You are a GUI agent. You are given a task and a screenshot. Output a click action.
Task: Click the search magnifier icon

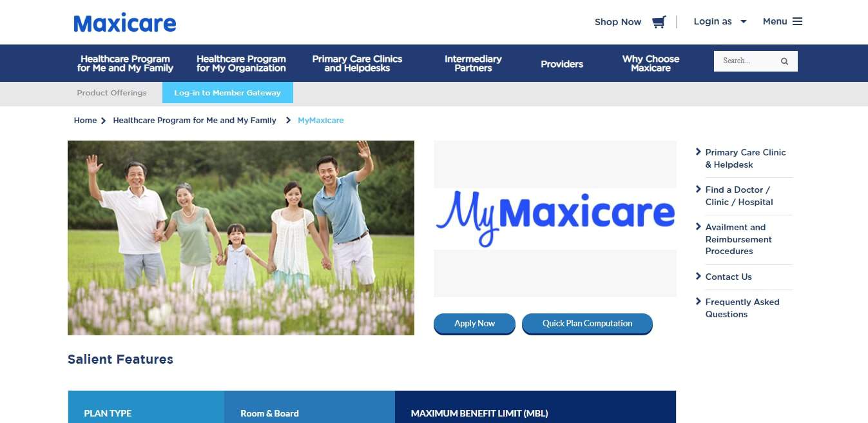784,61
